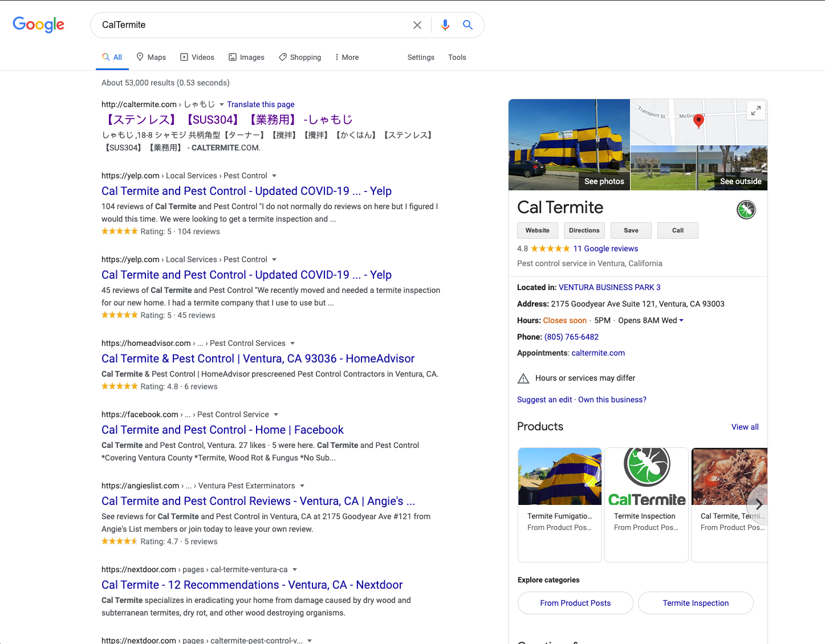Switch to the Videos tab
The height and width of the screenshot is (644, 825).
(197, 57)
